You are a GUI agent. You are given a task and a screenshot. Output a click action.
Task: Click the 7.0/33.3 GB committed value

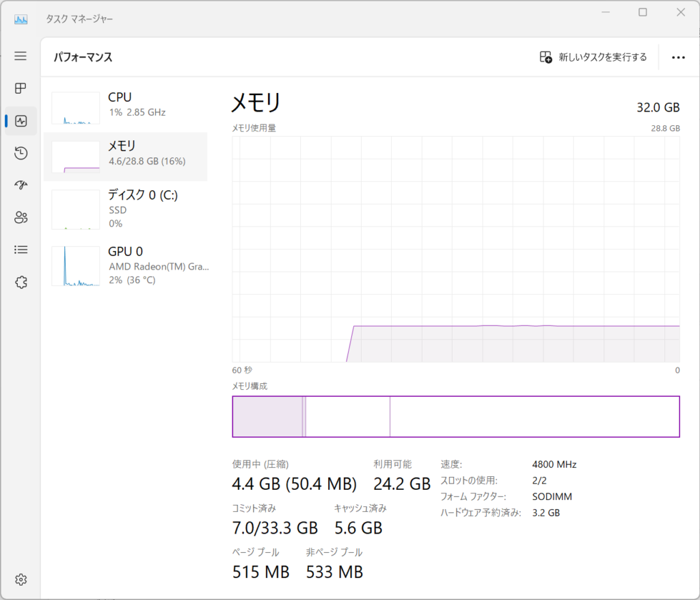275,528
